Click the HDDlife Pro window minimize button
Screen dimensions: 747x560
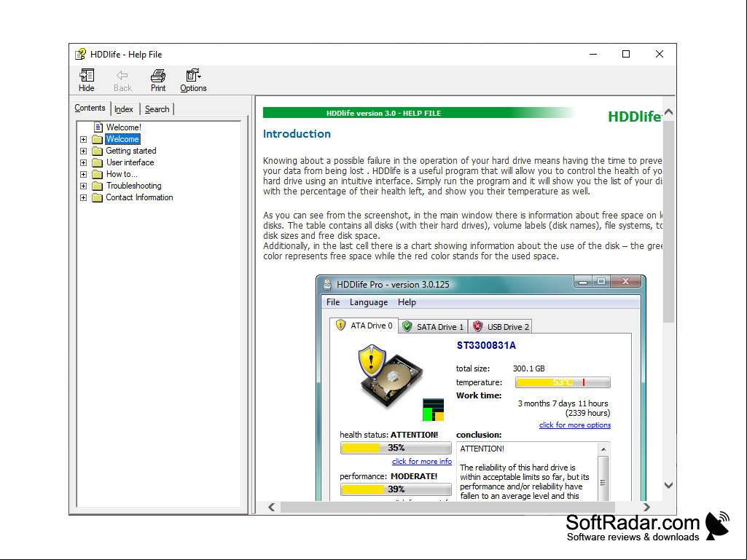pos(582,282)
